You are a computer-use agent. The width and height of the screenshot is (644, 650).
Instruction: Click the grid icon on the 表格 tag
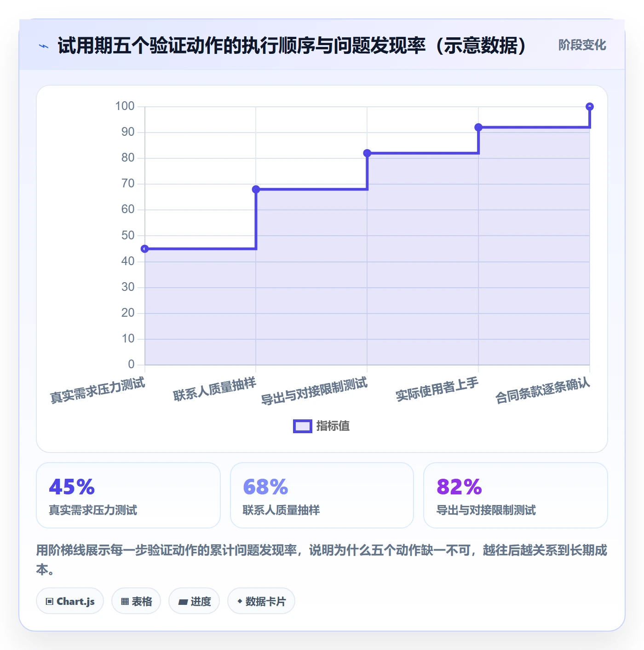click(125, 602)
